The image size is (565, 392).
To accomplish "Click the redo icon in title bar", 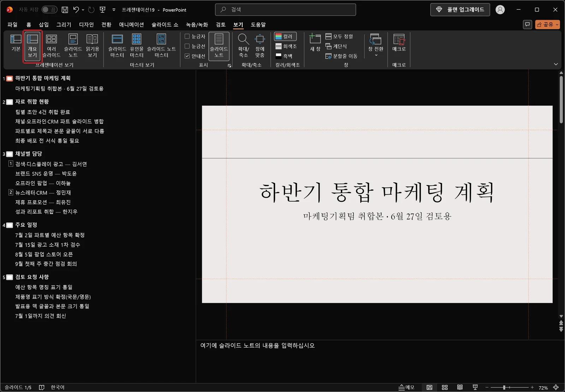I will coord(91,10).
